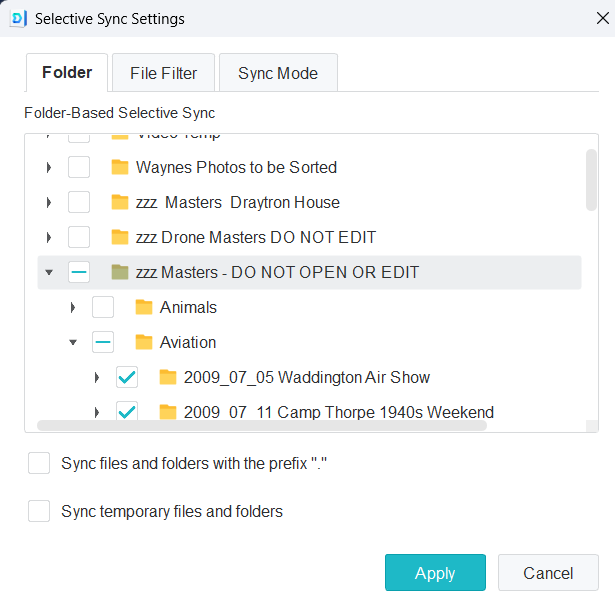Click the Aviation folder icon
Image resolution: width=615 pixels, height=612 pixels.
coord(144,342)
